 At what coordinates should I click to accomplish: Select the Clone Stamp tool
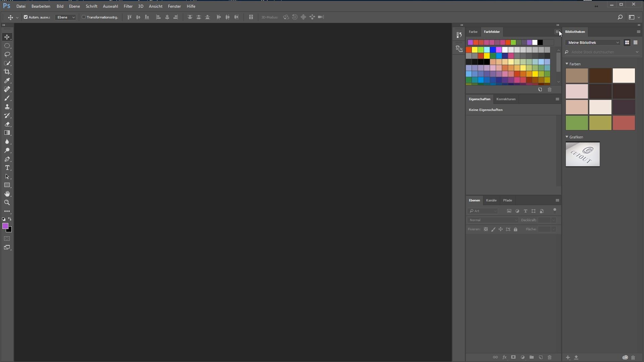(x=7, y=107)
